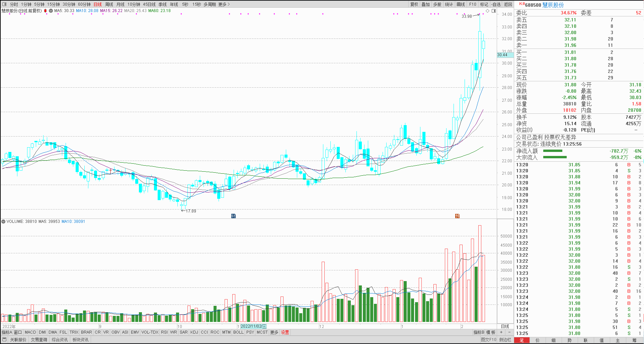Open the 板块资讯 tab
Screen dimensions: 644x344
[x=81, y=340]
